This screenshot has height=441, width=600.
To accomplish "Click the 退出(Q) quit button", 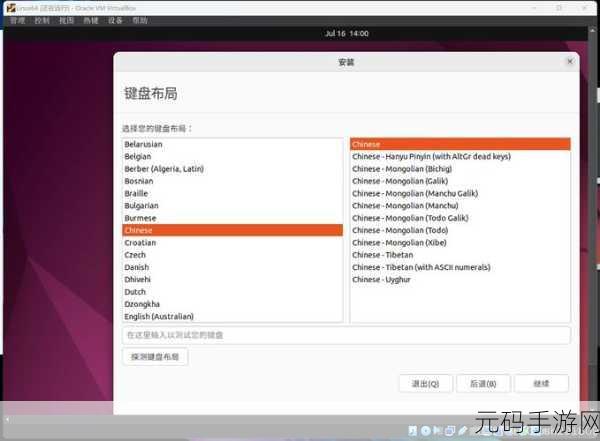I will pos(426,383).
